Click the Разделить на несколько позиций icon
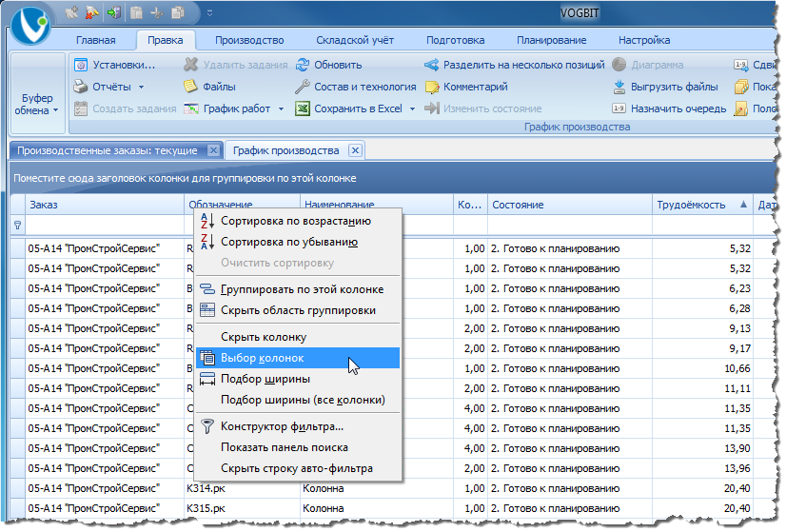Viewport: 786px width, 532px height. 432,65
